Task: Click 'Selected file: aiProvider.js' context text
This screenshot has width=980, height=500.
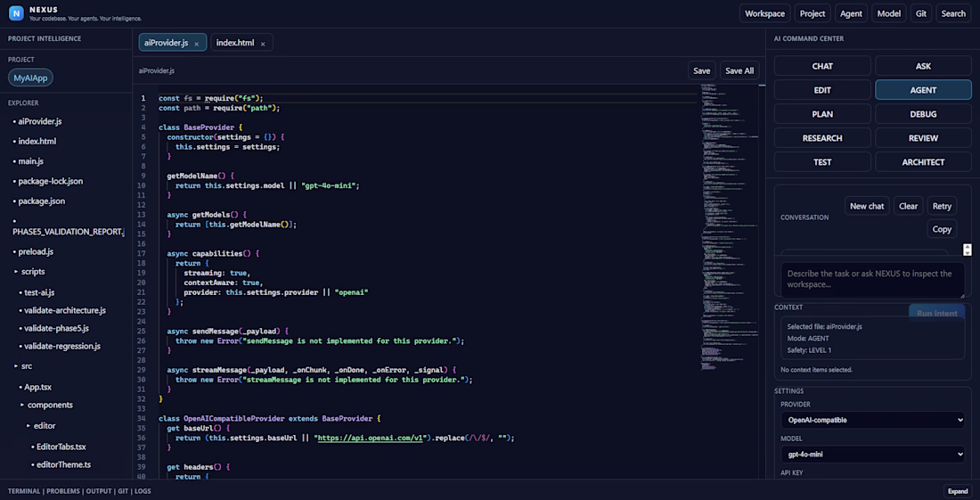Action: pyautogui.click(x=824, y=326)
